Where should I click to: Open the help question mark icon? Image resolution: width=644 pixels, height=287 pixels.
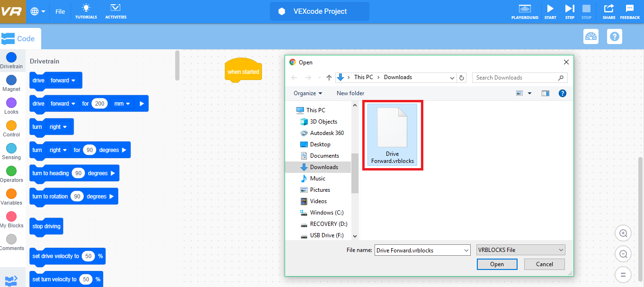pyautogui.click(x=615, y=36)
